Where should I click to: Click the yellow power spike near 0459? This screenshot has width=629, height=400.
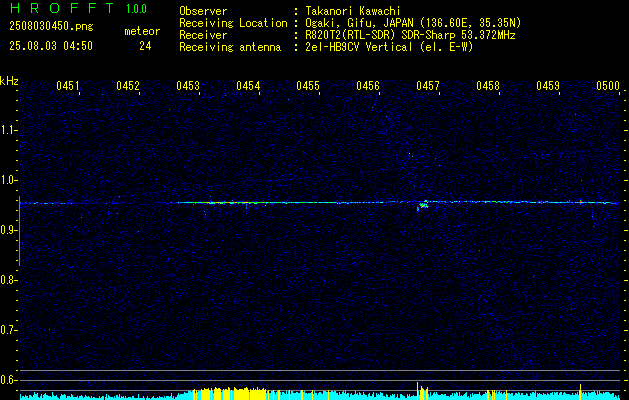580,392
